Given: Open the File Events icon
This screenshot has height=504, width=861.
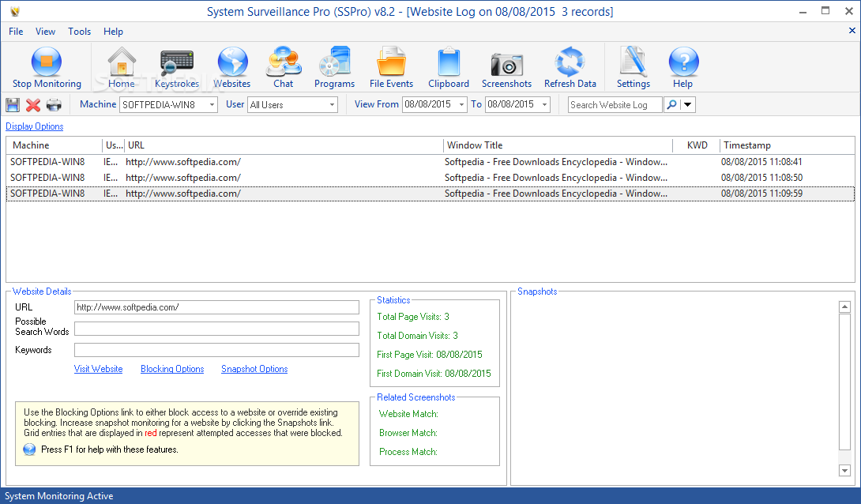Looking at the screenshot, I should tap(392, 62).
